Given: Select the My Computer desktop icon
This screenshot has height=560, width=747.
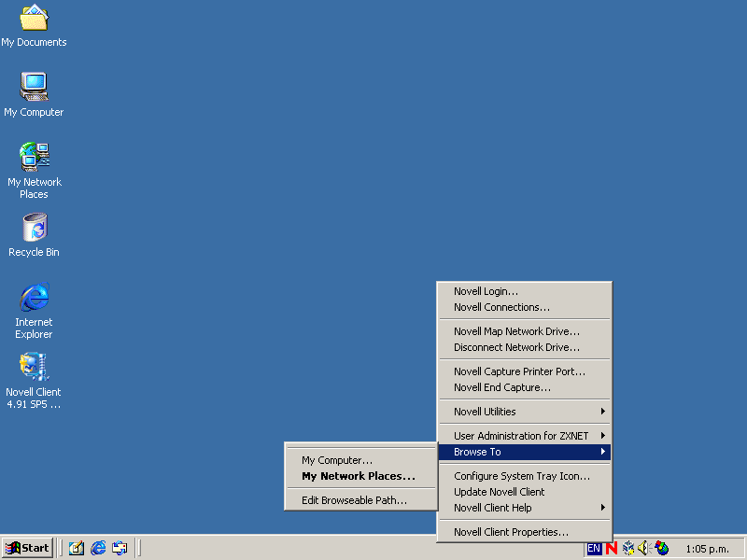Looking at the screenshot, I should tap(34, 94).
